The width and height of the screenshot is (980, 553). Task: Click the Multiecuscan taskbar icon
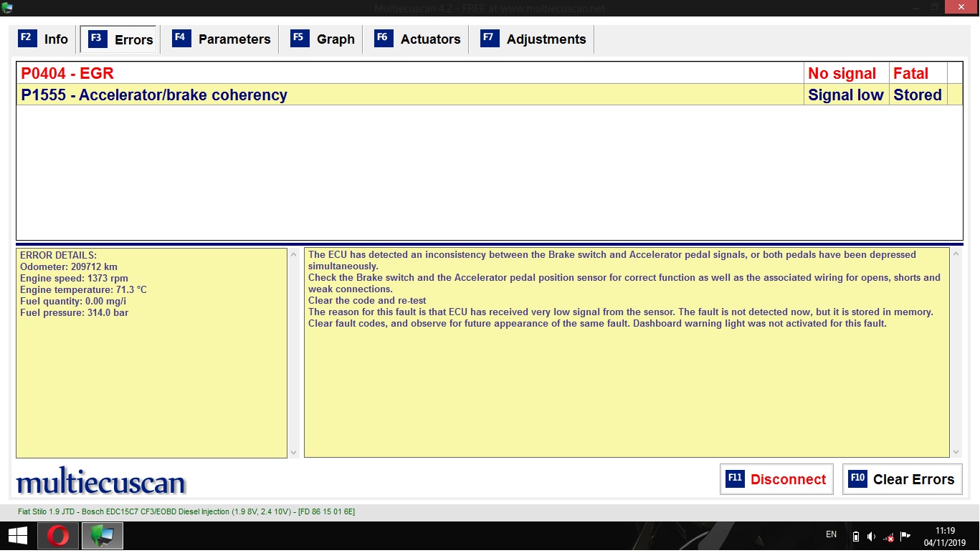click(102, 536)
